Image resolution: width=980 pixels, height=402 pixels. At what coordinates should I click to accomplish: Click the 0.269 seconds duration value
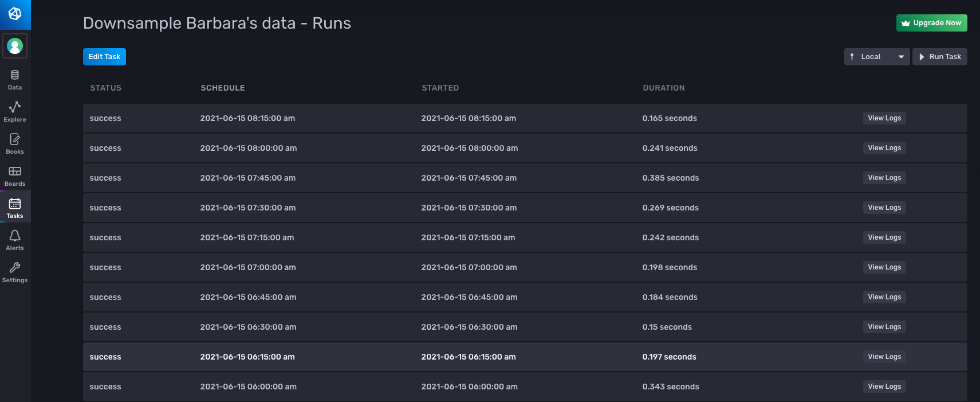point(671,208)
